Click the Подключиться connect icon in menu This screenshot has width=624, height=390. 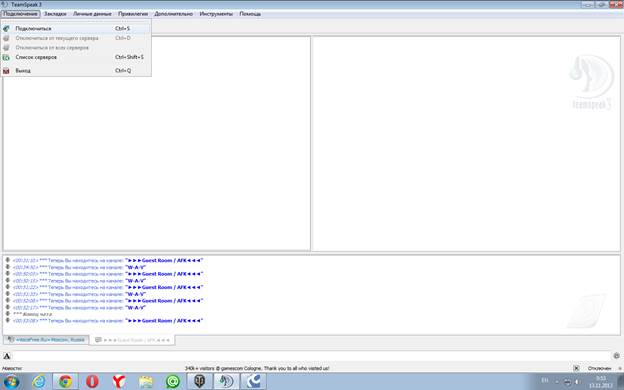click(x=6, y=29)
